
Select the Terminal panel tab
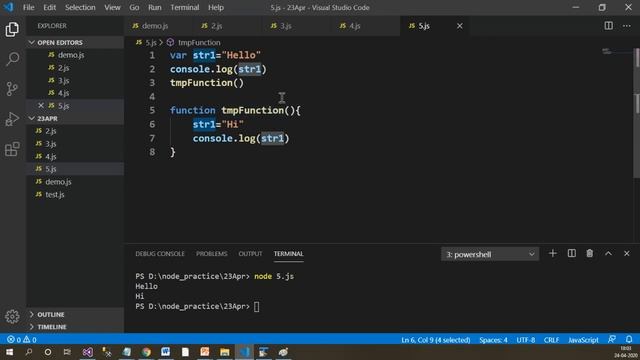coord(289,253)
